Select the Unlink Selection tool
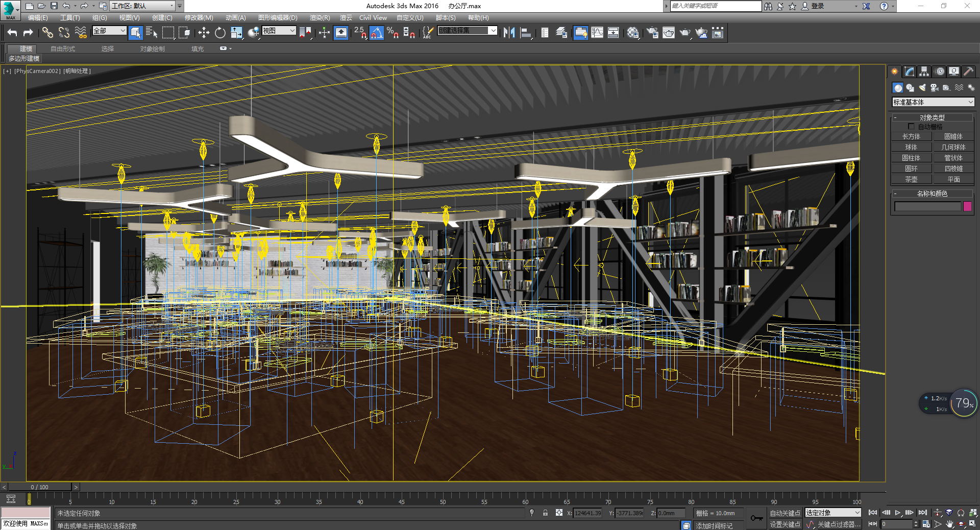 64,33
